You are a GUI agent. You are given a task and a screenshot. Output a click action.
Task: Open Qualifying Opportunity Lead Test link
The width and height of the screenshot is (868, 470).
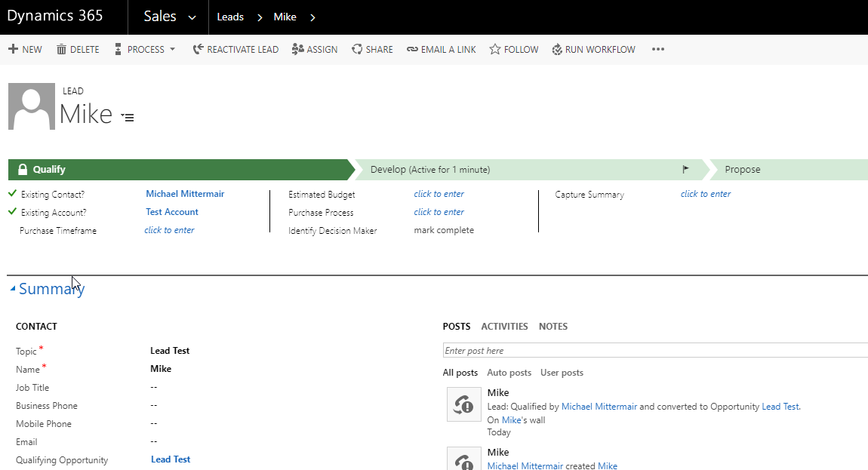(x=171, y=459)
